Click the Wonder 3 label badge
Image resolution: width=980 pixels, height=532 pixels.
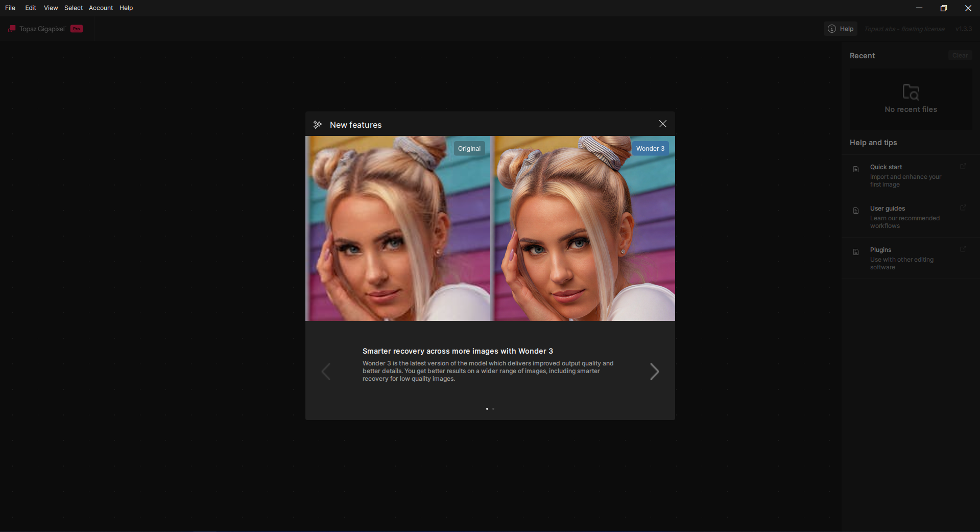(650, 149)
